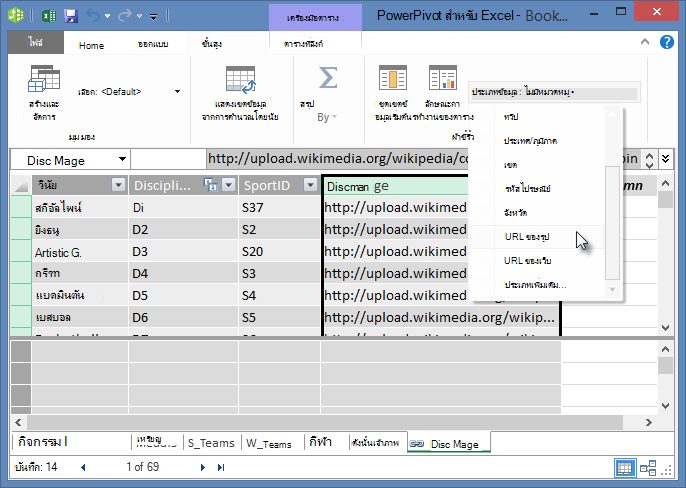Open the redo history dropdown arrow
686x488 pixels.
click(140, 17)
